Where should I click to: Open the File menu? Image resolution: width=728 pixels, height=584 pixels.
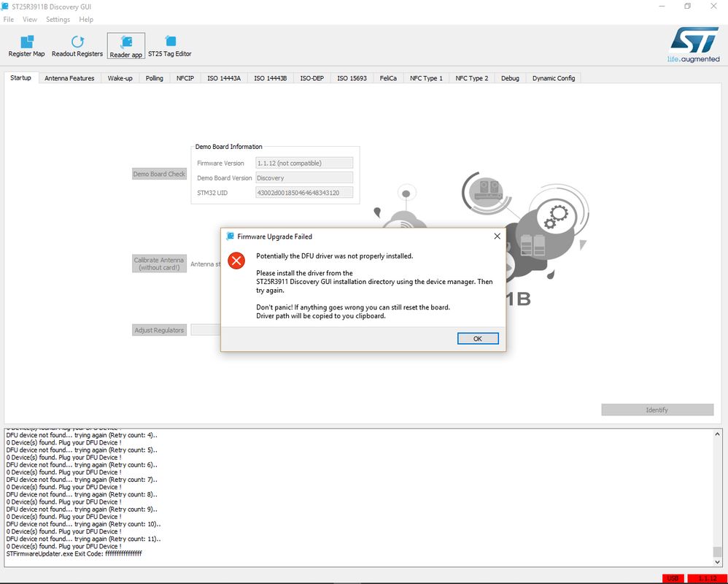[8, 20]
